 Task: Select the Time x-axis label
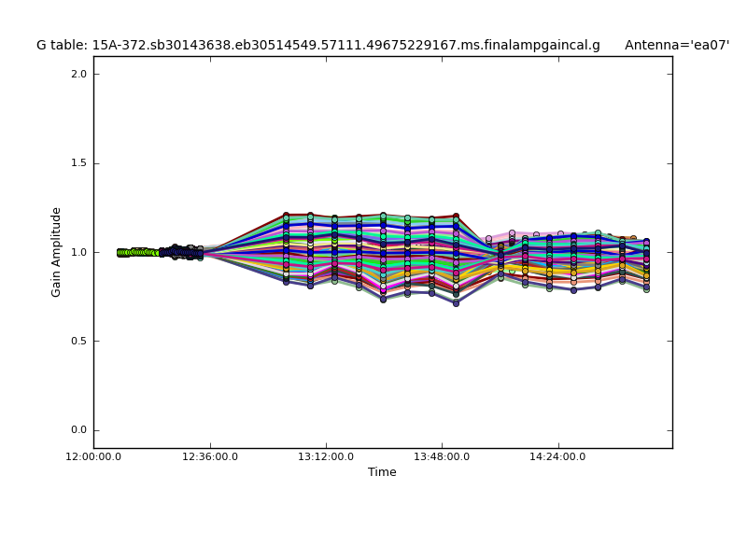coord(382,472)
